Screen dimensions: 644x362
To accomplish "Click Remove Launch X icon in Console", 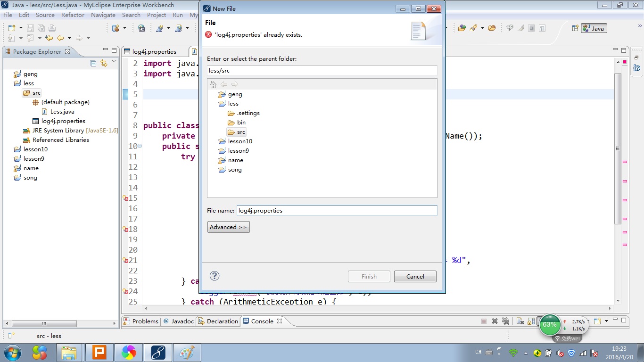I will (x=495, y=321).
